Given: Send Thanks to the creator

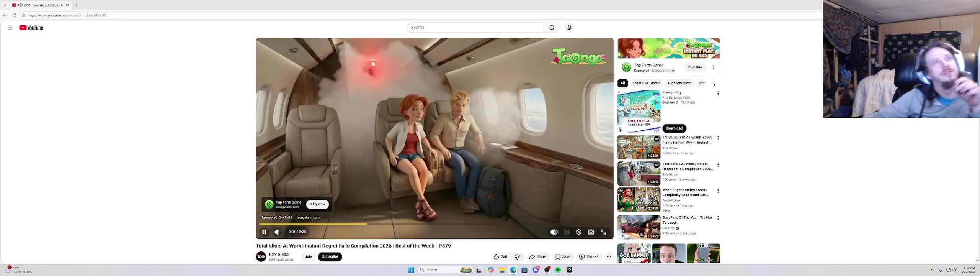Looking at the screenshot, I should pyautogui.click(x=588, y=257).
